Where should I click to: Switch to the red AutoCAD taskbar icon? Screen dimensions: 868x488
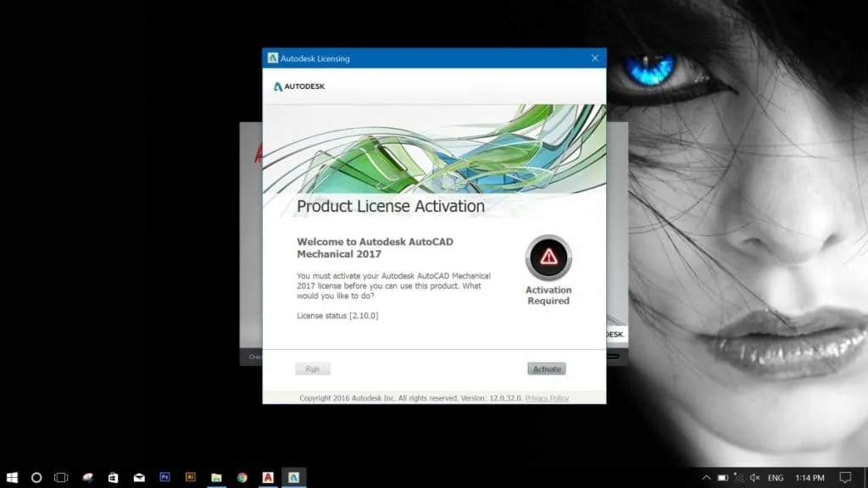coord(268,478)
